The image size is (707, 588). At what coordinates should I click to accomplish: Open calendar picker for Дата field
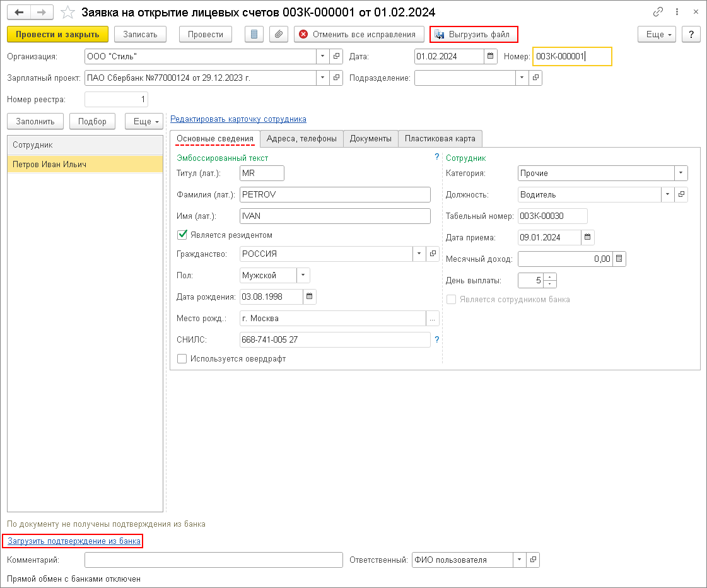491,57
